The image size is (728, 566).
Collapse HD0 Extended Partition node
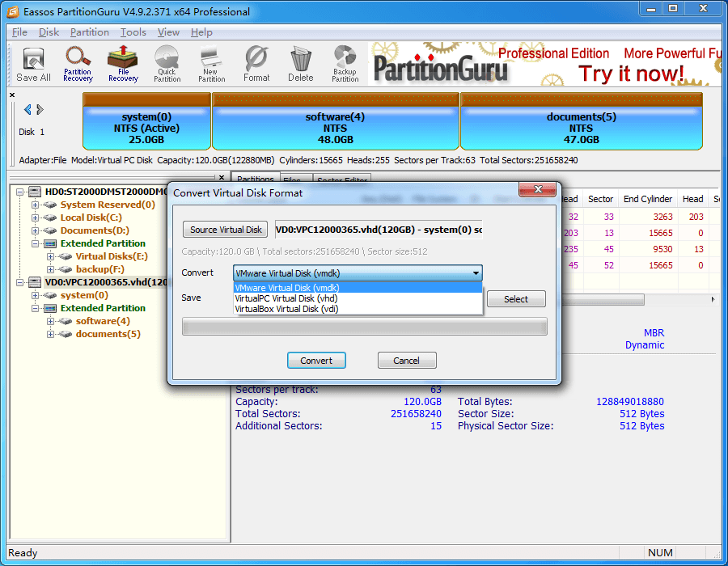coord(35,243)
